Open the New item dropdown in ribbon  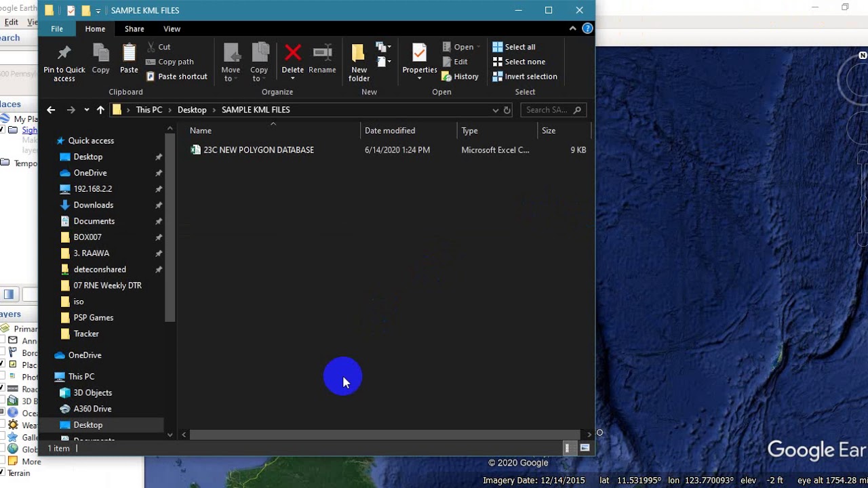pos(384,47)
